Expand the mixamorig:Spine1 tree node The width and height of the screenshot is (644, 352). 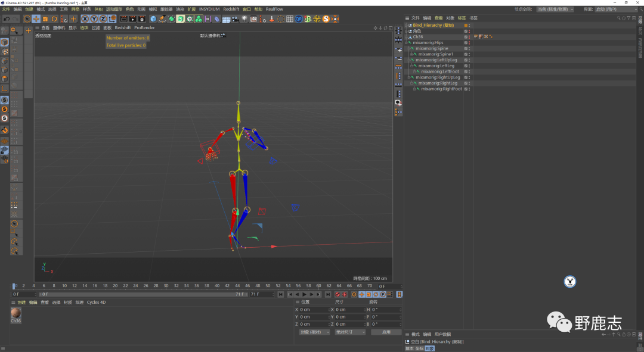pyautogui.click(x=411, y=54)
